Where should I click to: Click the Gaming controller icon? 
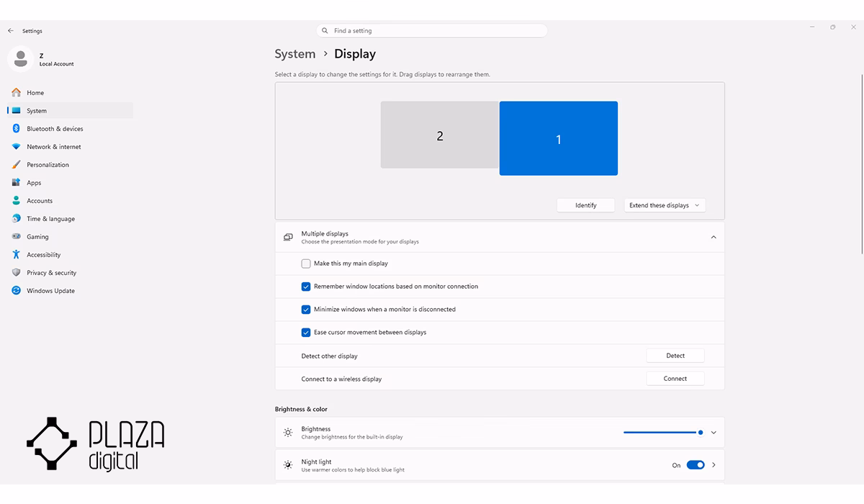pos(16,237)
